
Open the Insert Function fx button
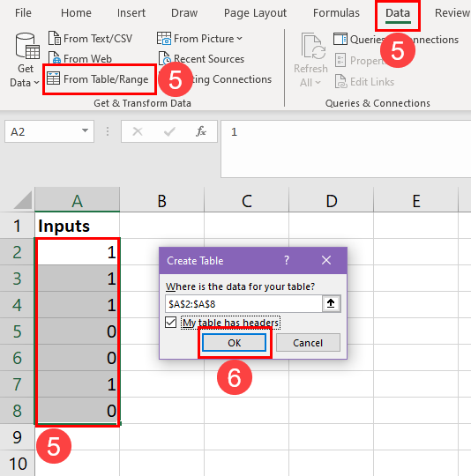click(201, 131)
